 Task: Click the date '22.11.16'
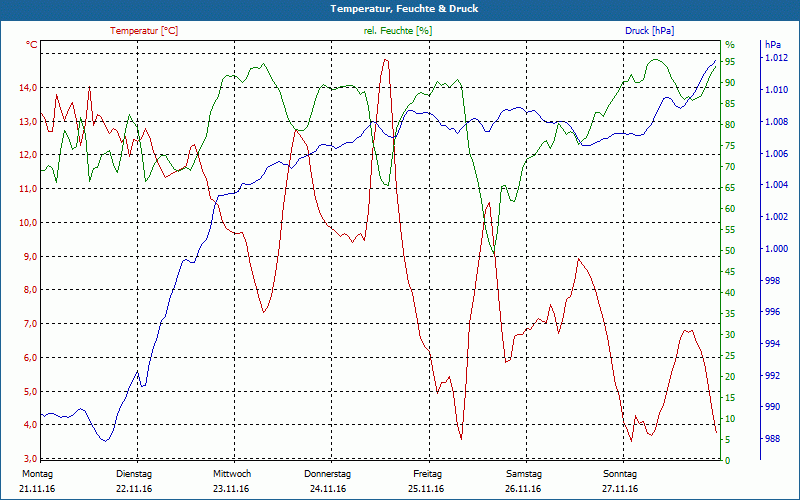pos(134,489)
